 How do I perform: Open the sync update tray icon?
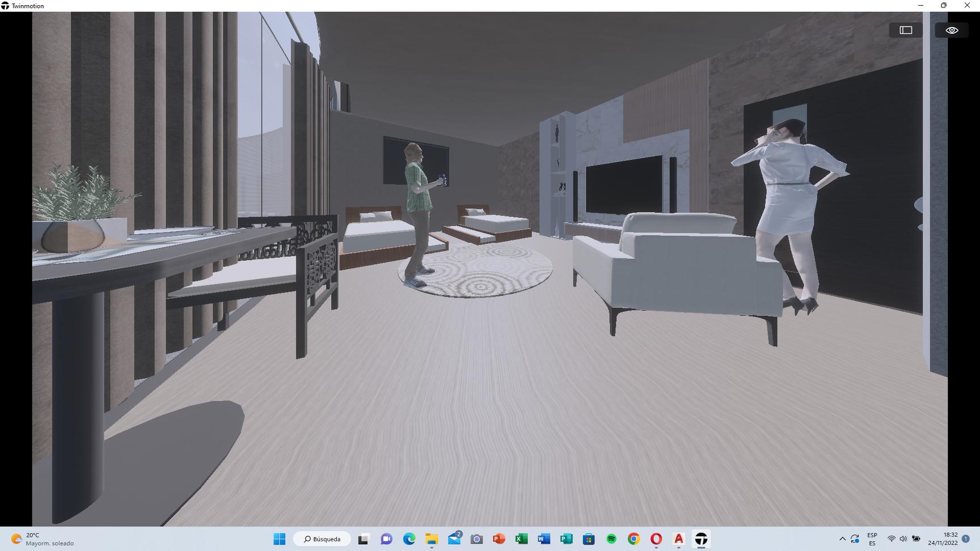tap(855, 539)
